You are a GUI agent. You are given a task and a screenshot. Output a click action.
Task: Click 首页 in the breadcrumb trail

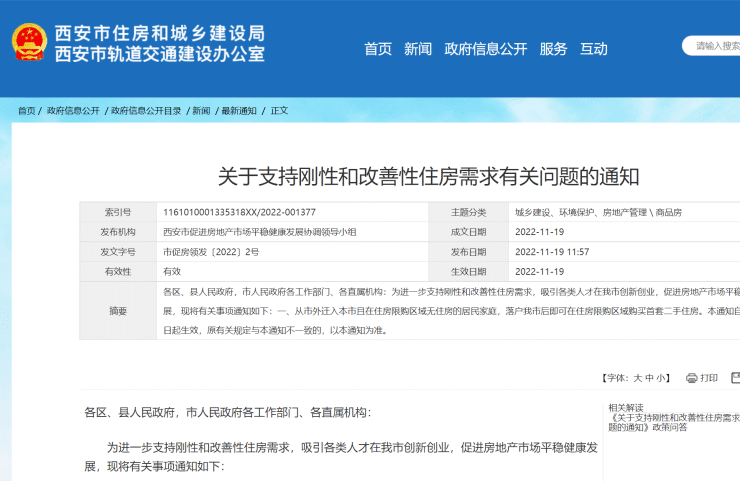pyautogui.click(x=26, y=111)
